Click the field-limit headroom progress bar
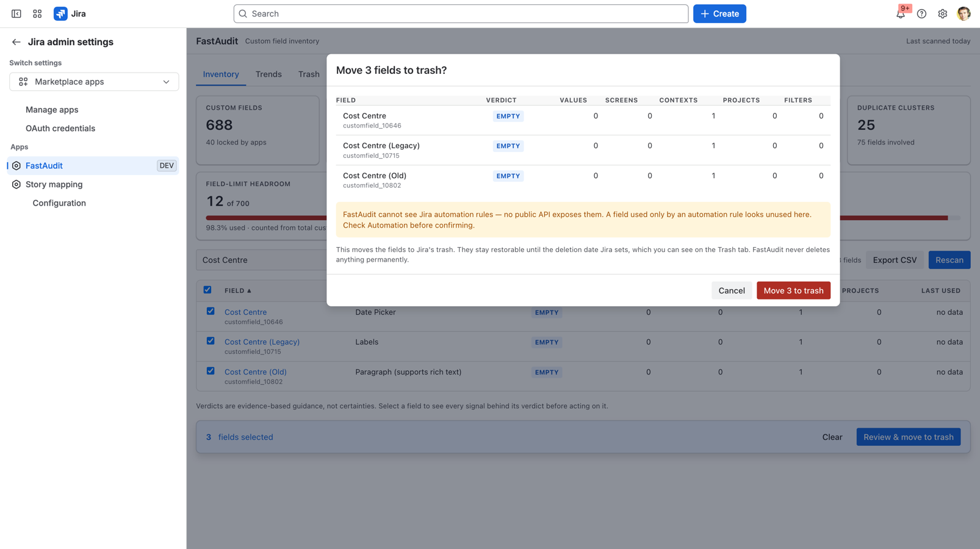The width and height of the screenshot is (980, 549). [583, 218]
